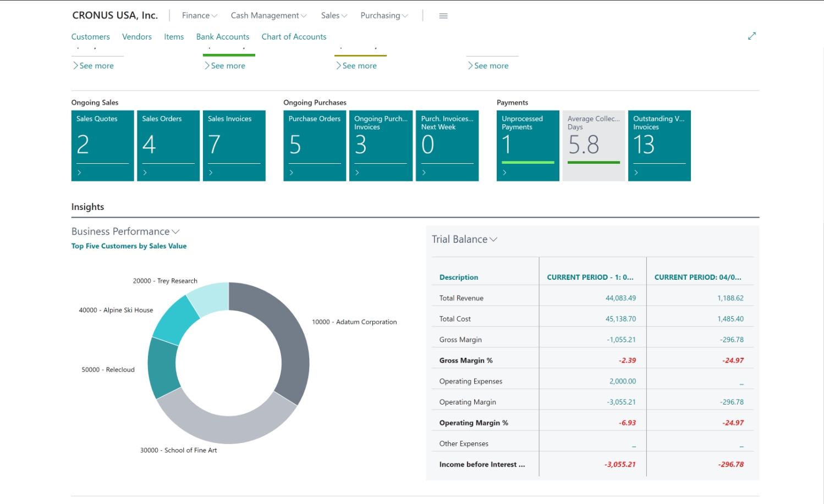This screenshot has height=504, width=824.
Task: Open the Vendors link
Action: pyautogui.click(x=137, y=37)
